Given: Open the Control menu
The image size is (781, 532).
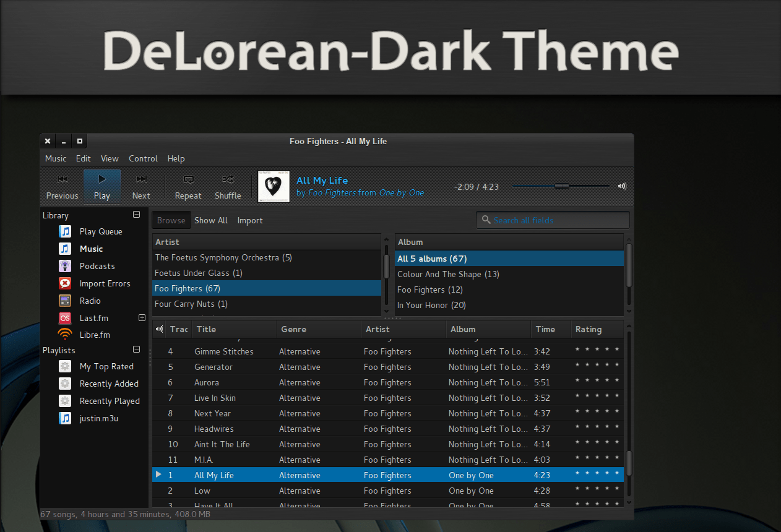Looking at the screenshot, I should click(143, 158).
